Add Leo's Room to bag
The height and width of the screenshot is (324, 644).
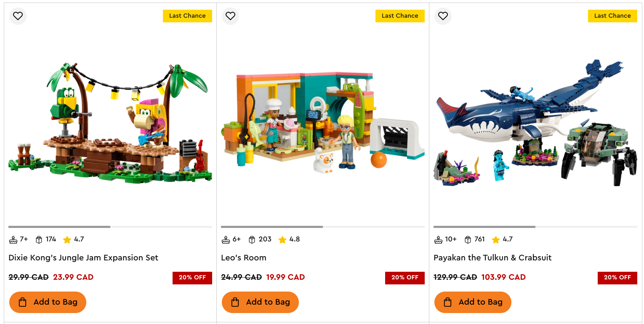point(260,302)
